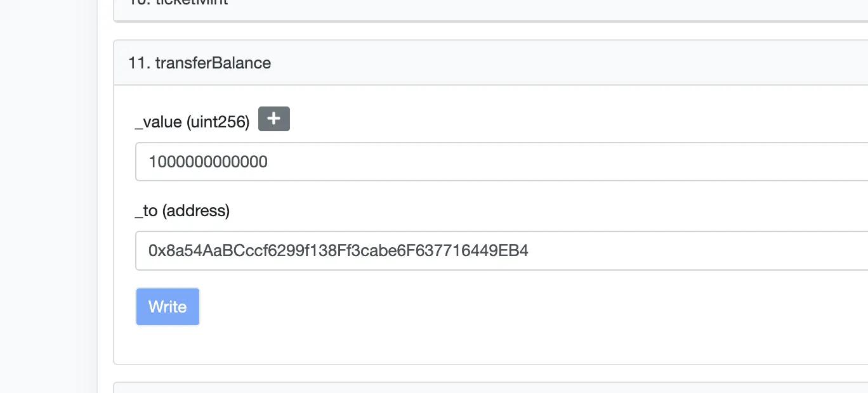The width and height of the screenshot is (868, 393).
Task: Click the empty gray page margin
Action: (48, 190)
